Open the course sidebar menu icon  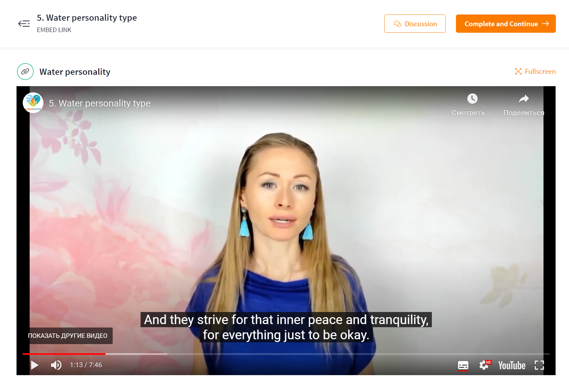(24, 23)
